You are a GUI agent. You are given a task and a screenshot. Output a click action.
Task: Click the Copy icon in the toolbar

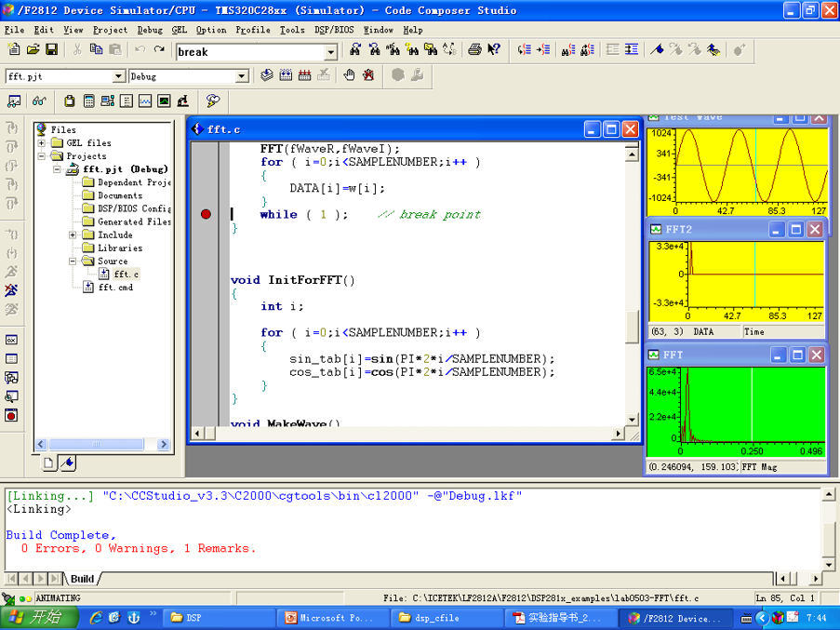96,49
